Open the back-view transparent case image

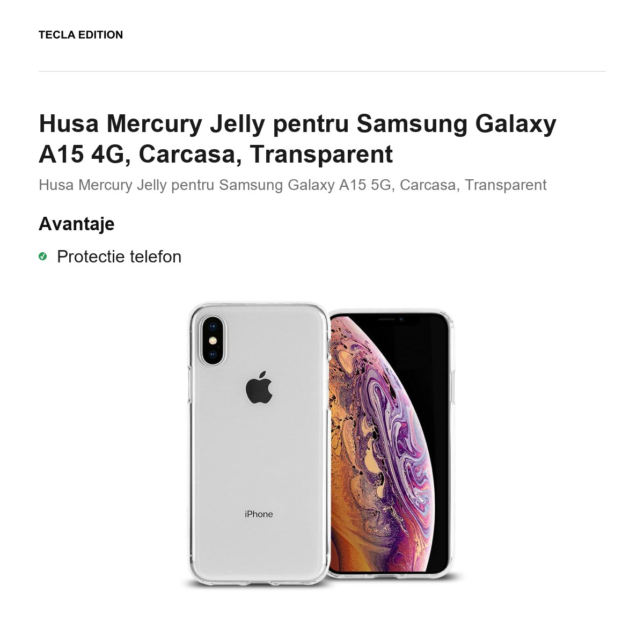coord(258,445)
